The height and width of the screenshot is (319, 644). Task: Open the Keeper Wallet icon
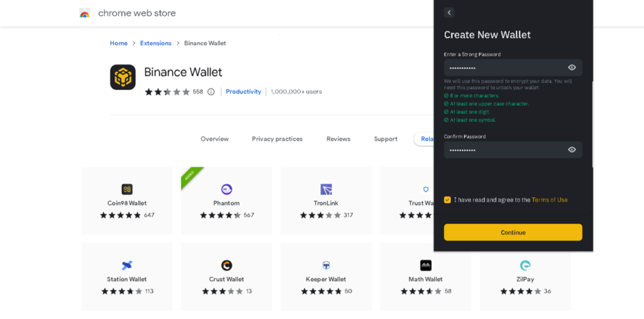pos(326,265)
